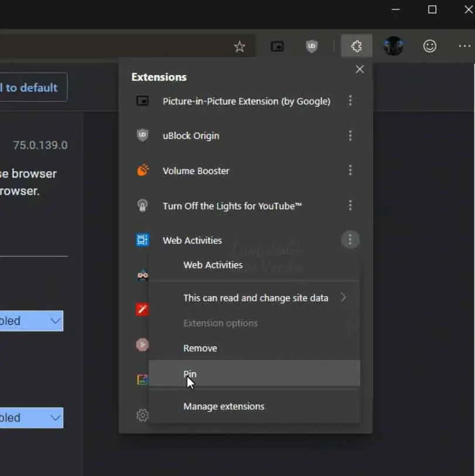The height and width of the screenshot is (476, 475).
Task: Open more options for Turn Off the Lights
Action: click(x=350, y=206)
